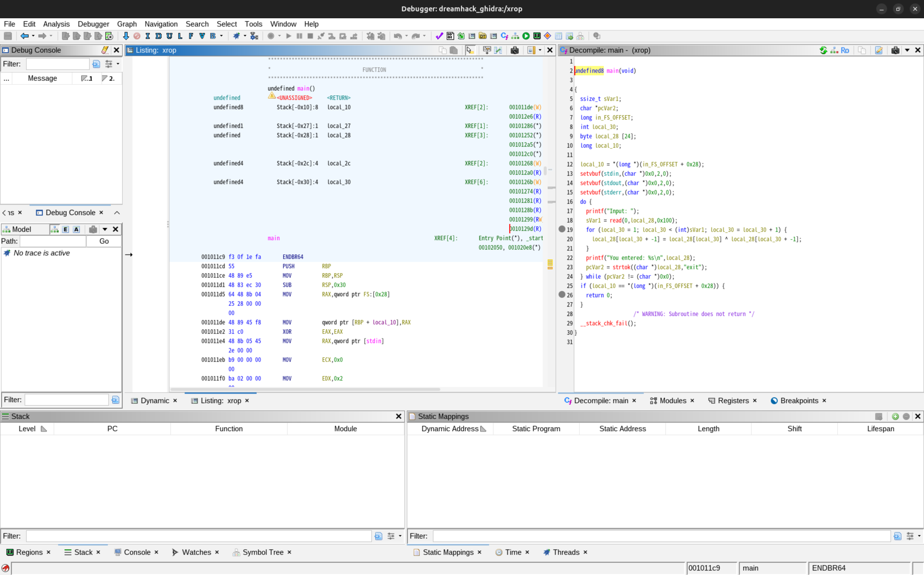Viewport: 924px width, 575px height.
Task: Open the debug launcher dropdown arrow
Action: (245, 36)
